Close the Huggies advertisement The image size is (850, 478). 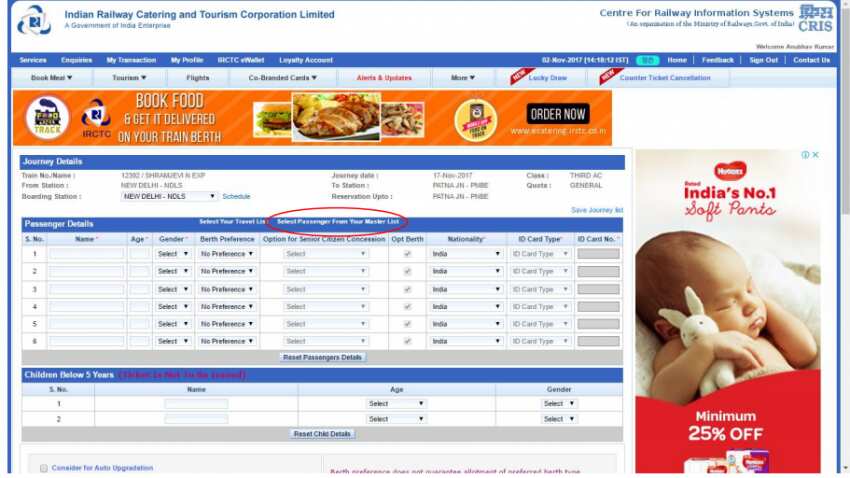point(815,155)
